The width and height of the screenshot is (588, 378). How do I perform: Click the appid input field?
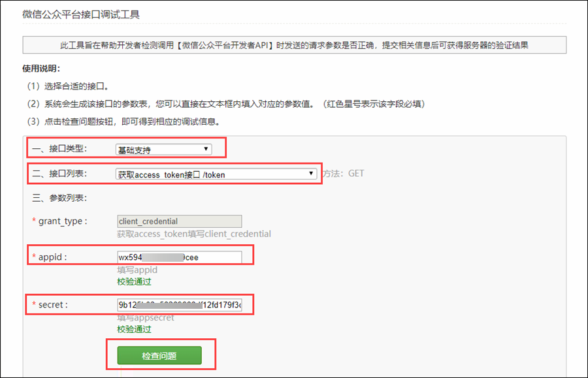(x=179, y=257)
